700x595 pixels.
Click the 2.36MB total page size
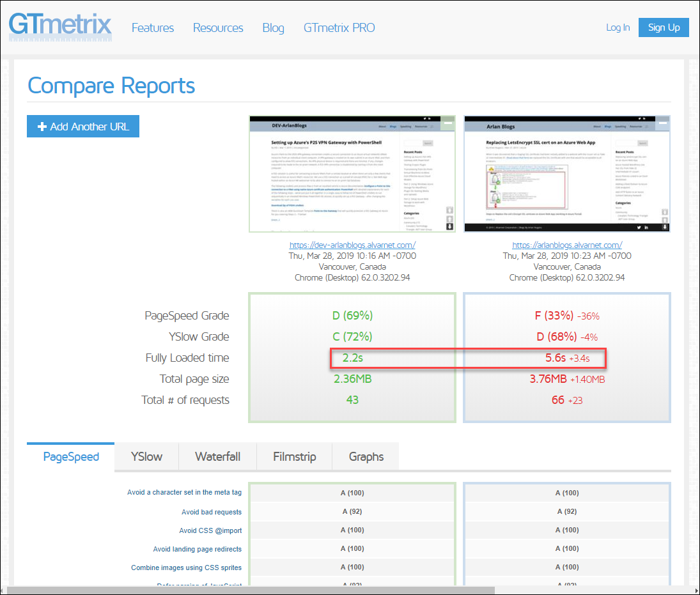[x=353, y=379]
